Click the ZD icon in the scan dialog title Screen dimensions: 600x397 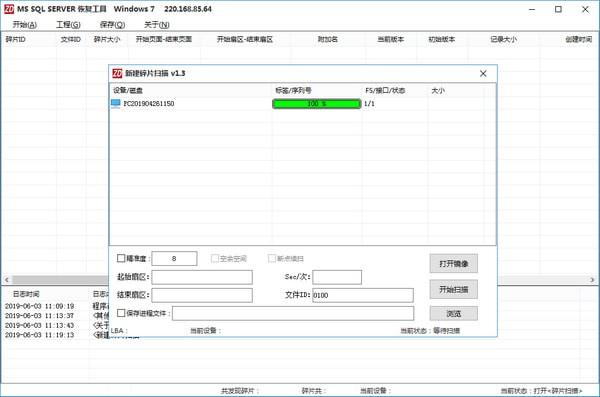pyautogui.click(x=117, y=73)
